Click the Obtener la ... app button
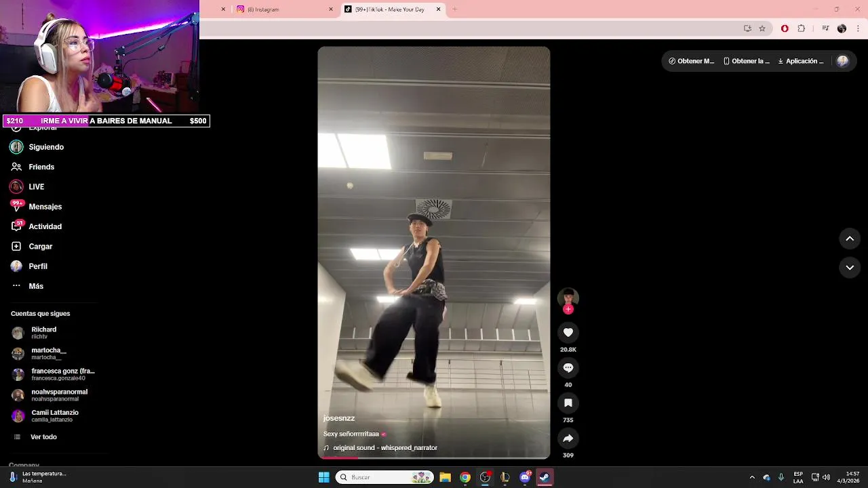The width and height of the screenshot is (868, 488). coord(747,61)
